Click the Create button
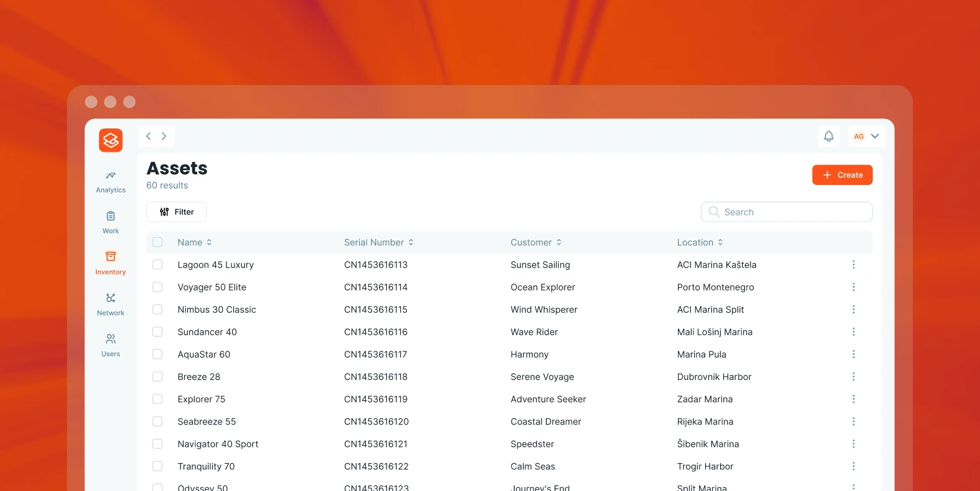Screen dimensions: 980x491 coord(842,175)
